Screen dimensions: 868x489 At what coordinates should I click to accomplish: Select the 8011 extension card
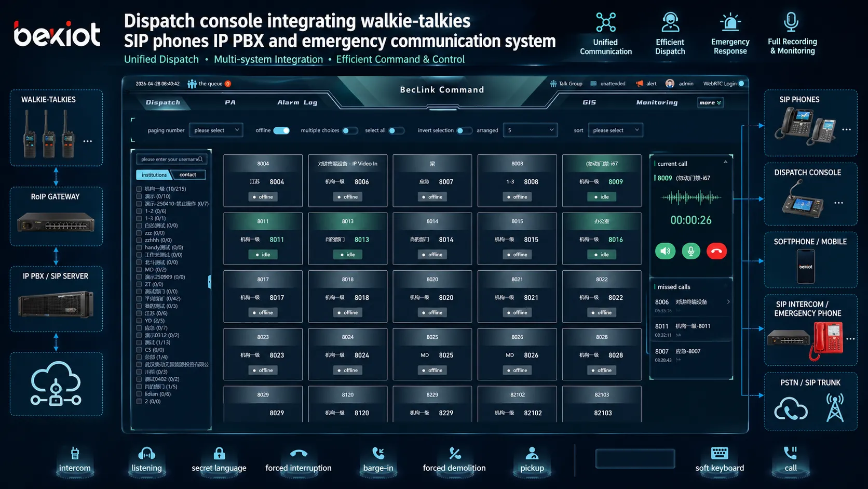click(x=263, y=239)
